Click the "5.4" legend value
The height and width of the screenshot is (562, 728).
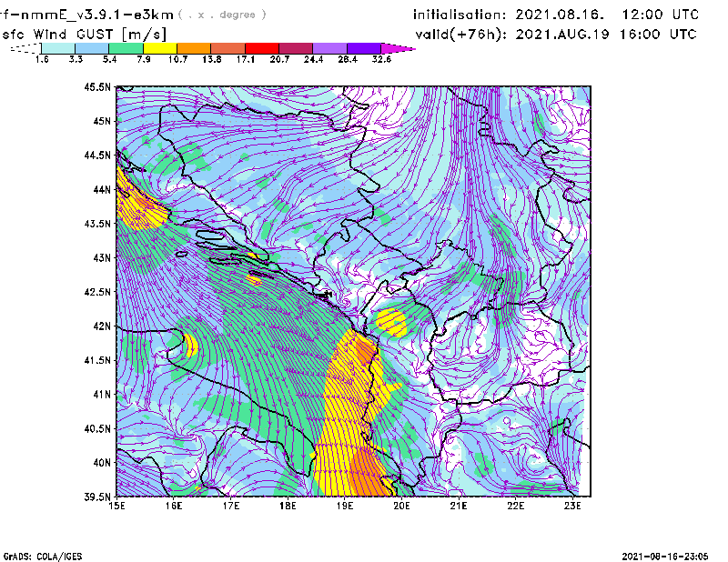point(109,59)
